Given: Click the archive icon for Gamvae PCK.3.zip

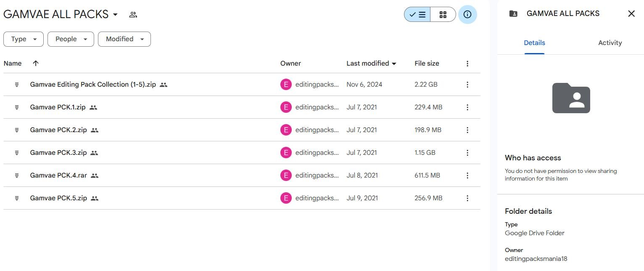Looking at the screenshot, I should coord(17,153).
